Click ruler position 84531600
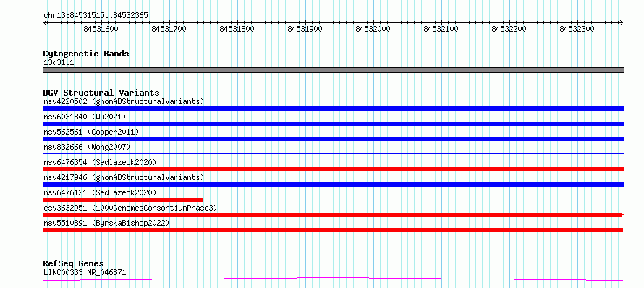The width and height of the screenshot is (644, 288). point(101,29)
